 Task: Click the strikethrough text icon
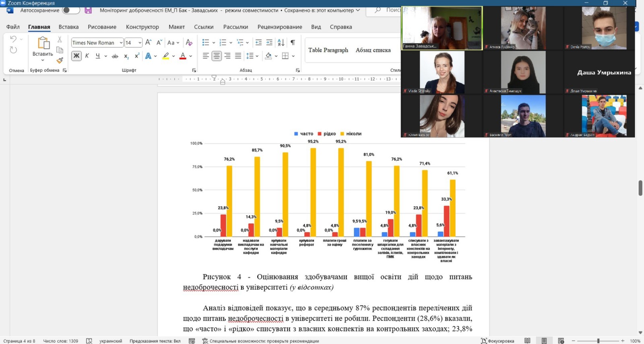point(115,56)
